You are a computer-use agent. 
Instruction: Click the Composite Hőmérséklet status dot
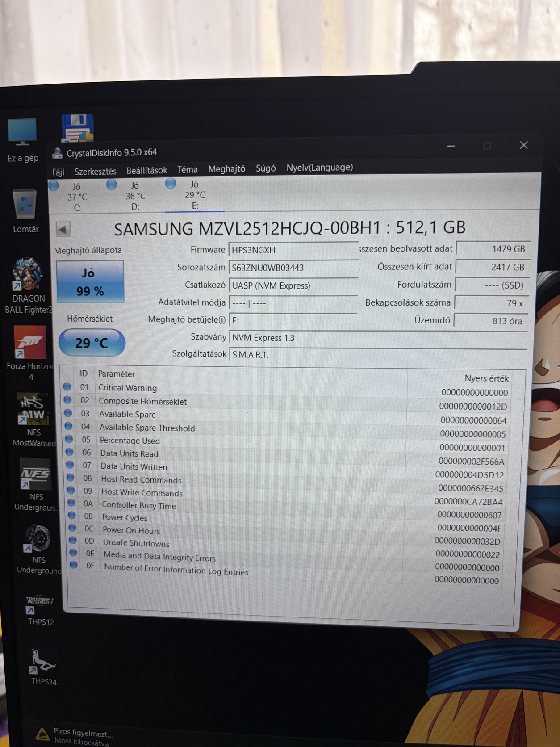[67, 400]
